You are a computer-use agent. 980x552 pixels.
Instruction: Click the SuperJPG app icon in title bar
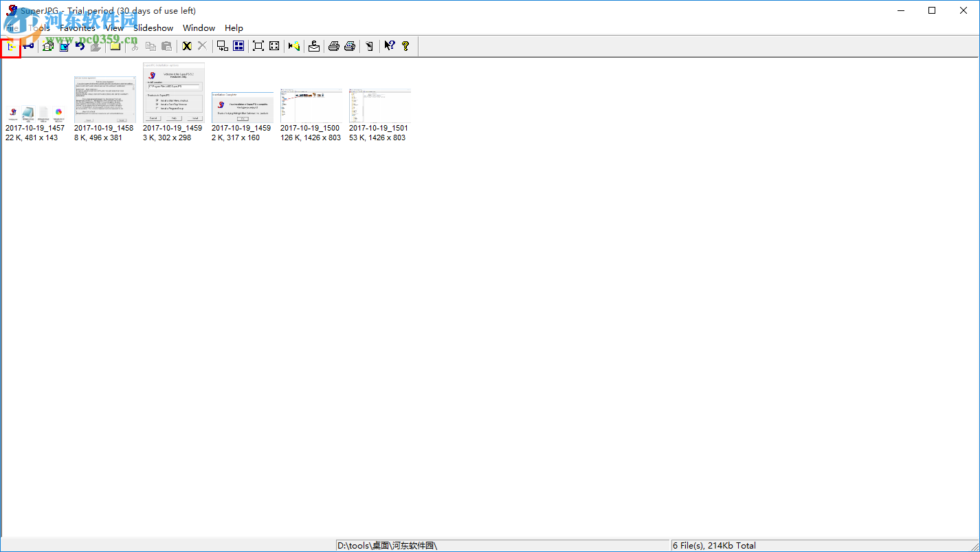(12, 10)
